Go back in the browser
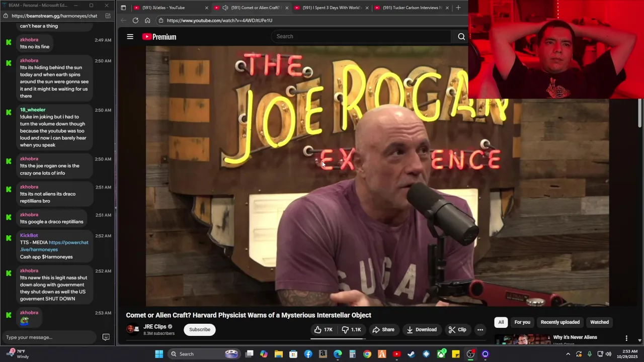The width and height of the screenshot is (644, 362). (x=123, y=21)
